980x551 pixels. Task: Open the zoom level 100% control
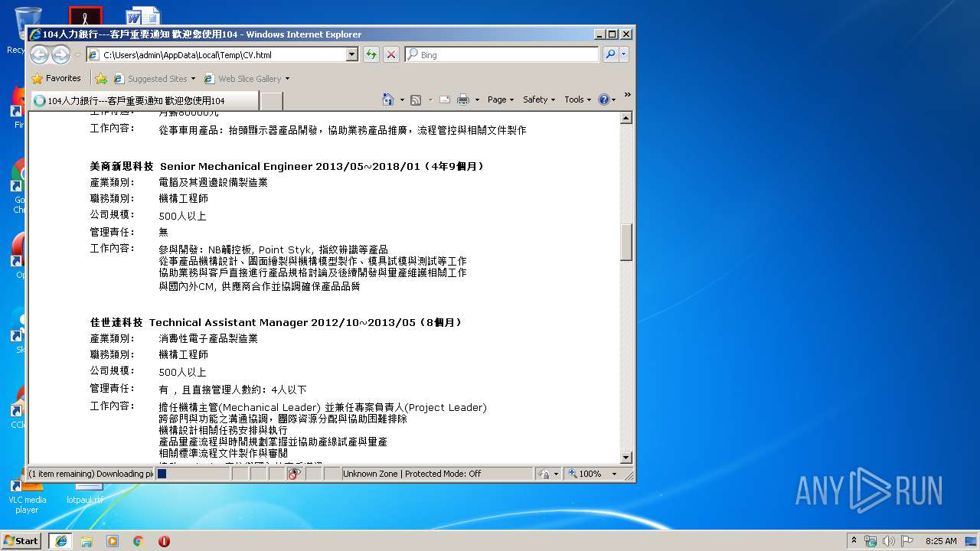pyautogui.click(x=585, y=474)
